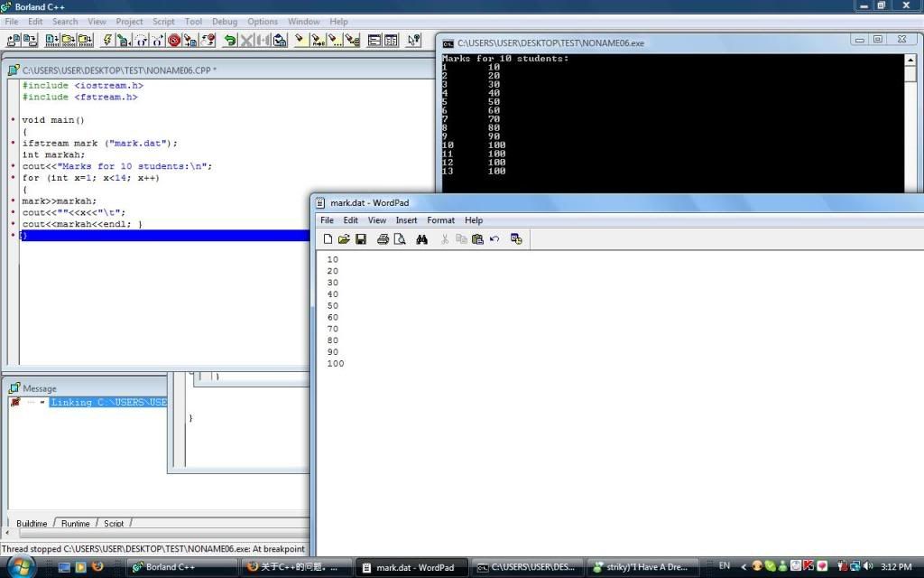Click the Save disk icon in WordPad
924x578 pixels.
point(361,239)
